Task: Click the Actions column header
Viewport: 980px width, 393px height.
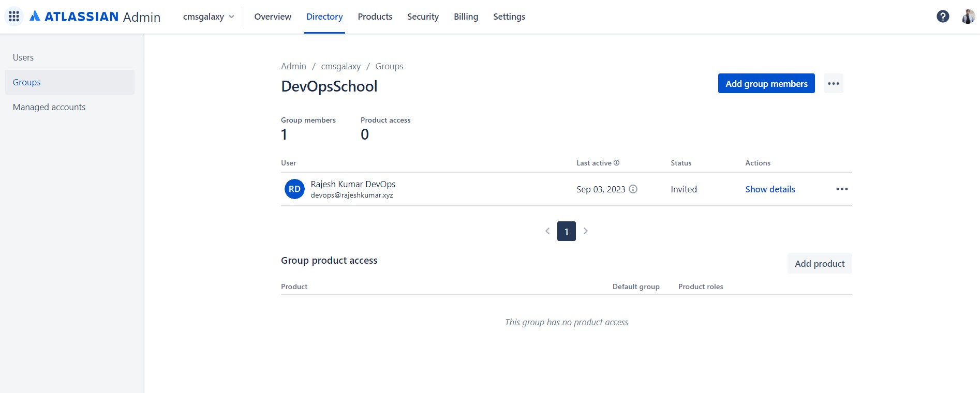Action: pyautogui.click(x=758, y=163)
